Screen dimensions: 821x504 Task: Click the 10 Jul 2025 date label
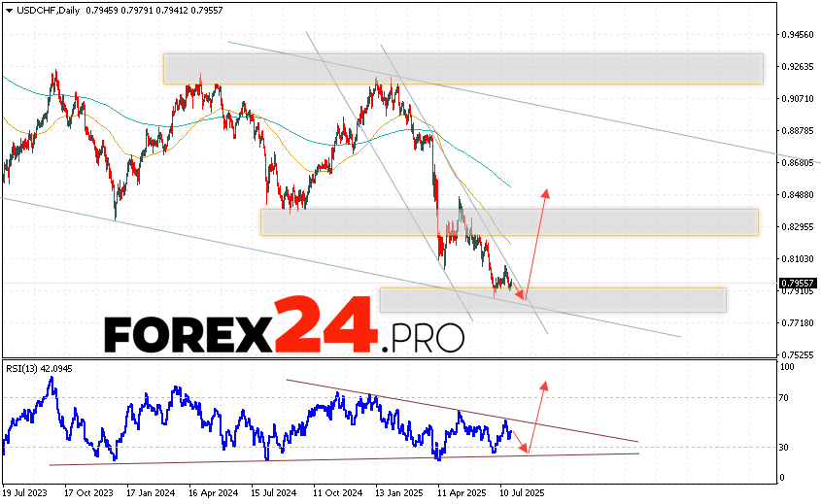tap(521, 492)
